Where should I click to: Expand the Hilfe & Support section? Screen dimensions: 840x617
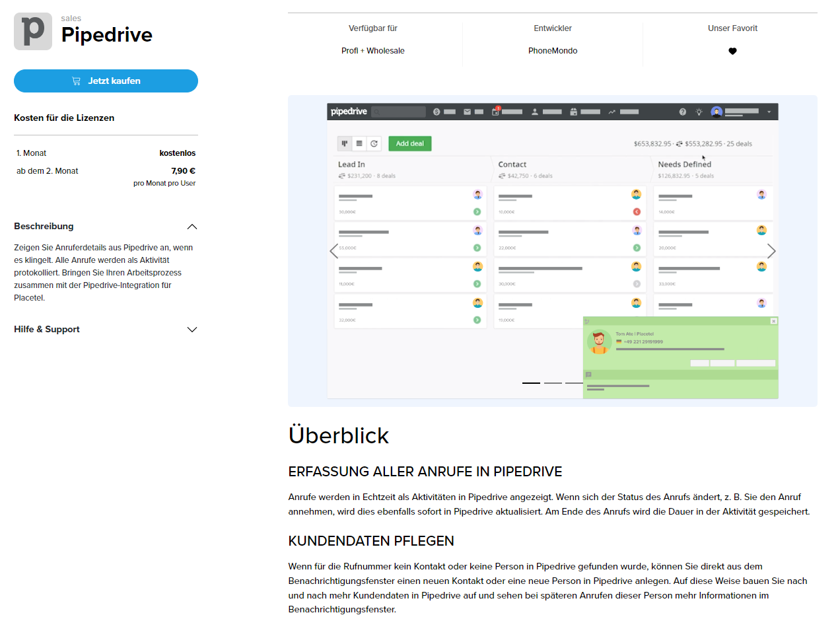tap(192, 330)
